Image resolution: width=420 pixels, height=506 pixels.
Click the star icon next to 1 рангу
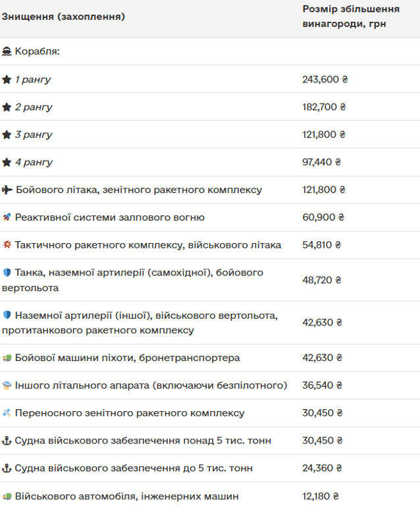(7, 80)
